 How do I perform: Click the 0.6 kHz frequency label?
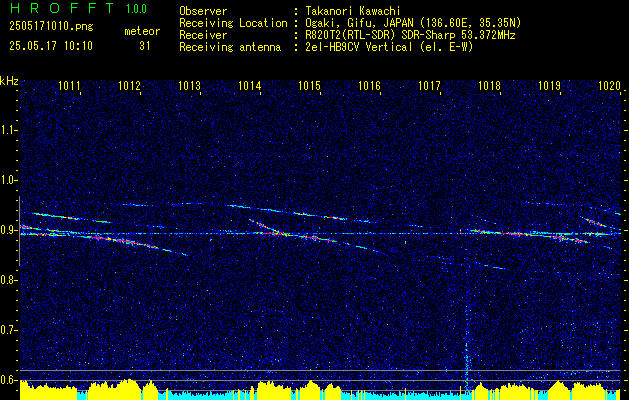[x=8, y=380]
